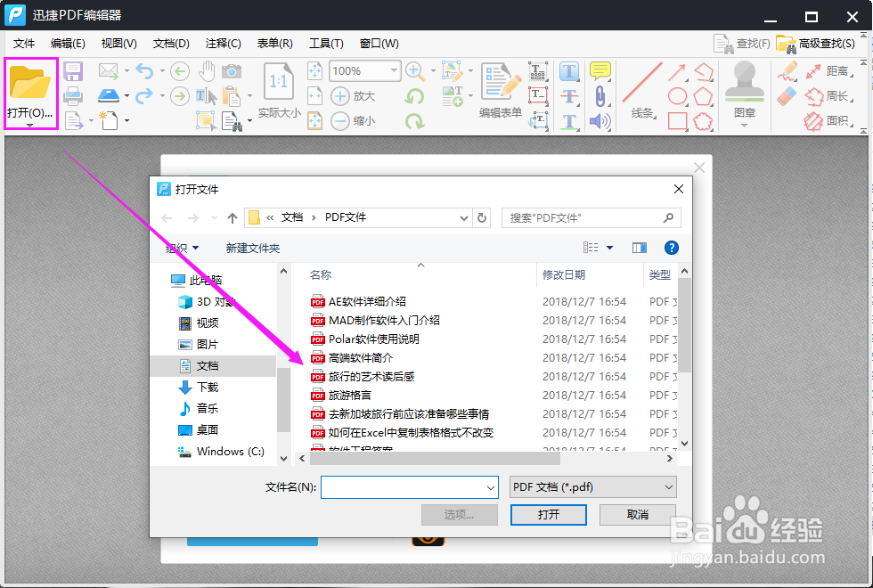Open the 文档(D) menu
Image resolution: width=873 pixels, height=588 pixels.
point(171,44)
